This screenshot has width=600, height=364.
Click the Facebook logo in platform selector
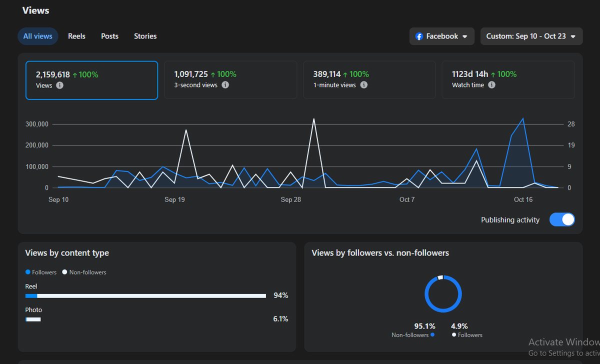(x=419, y=36)
